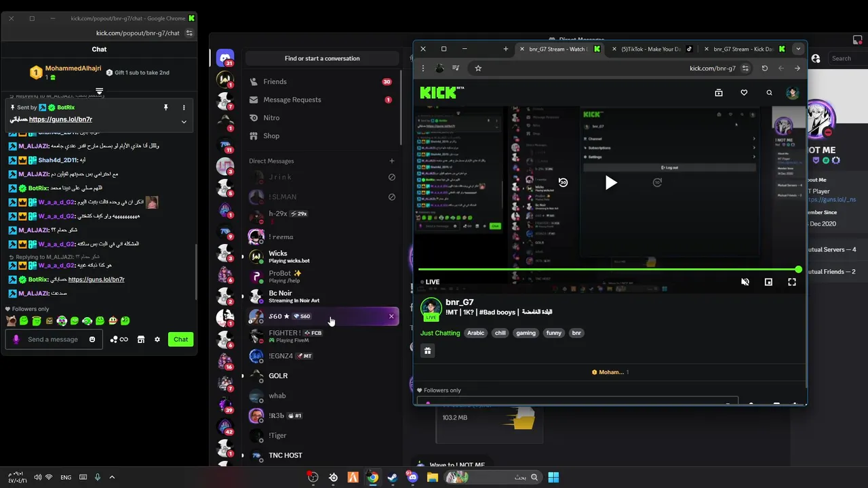Show hidden system tray icons

coord(112,477)
